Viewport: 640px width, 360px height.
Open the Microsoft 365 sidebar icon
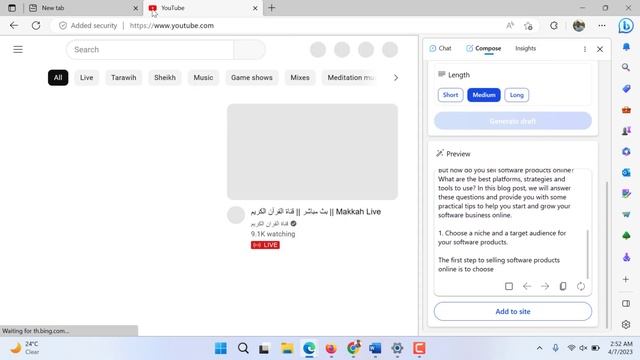point(626,152)
